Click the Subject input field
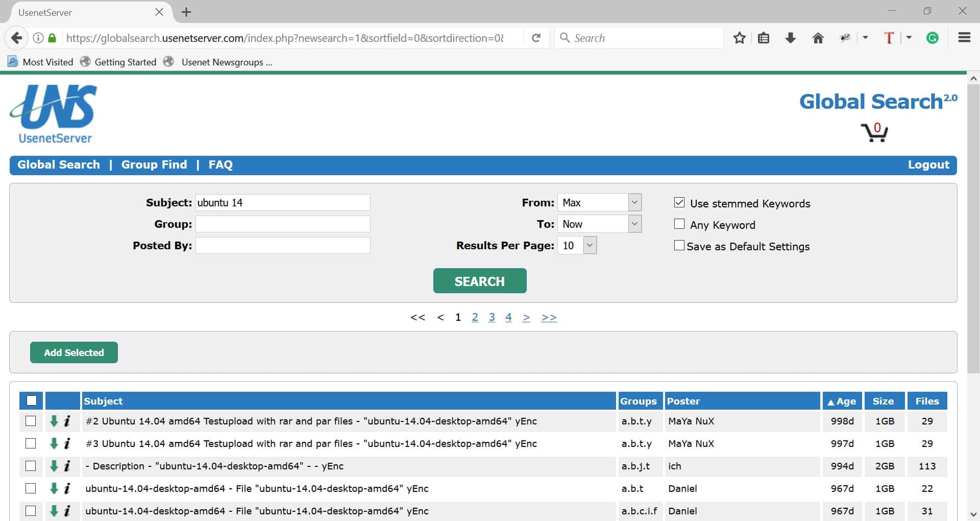Image resolution: width=980 pixels, height=521 pixels. click(x=283, y=203)
